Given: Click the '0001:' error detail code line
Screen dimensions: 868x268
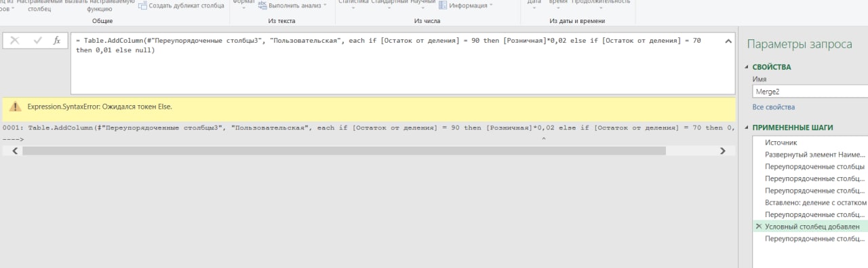Looking at the screenshot, I should click(x=368, y=128).
